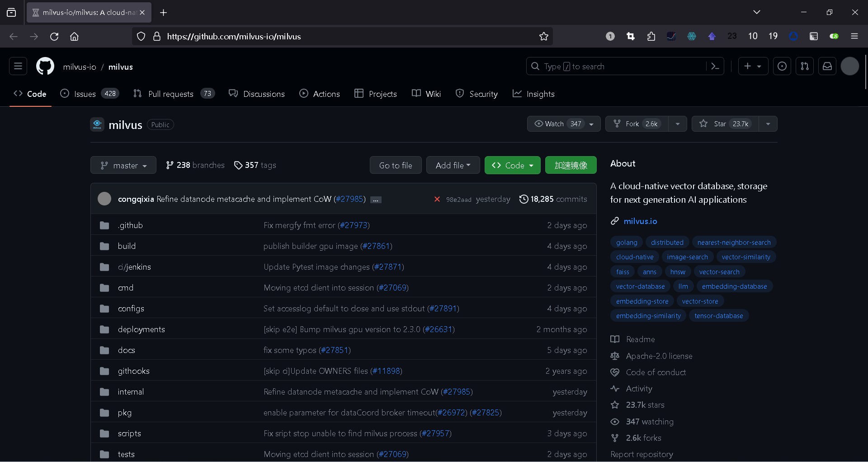Click the Go to file button

[396, 166]
